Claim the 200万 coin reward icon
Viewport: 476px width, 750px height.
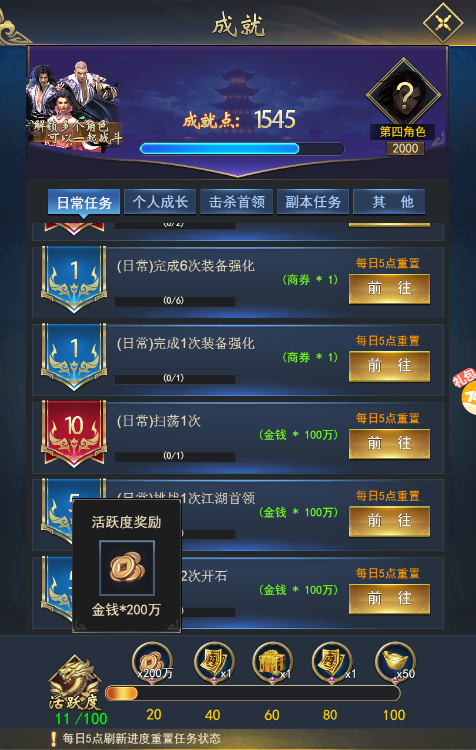tap(153, 662)
